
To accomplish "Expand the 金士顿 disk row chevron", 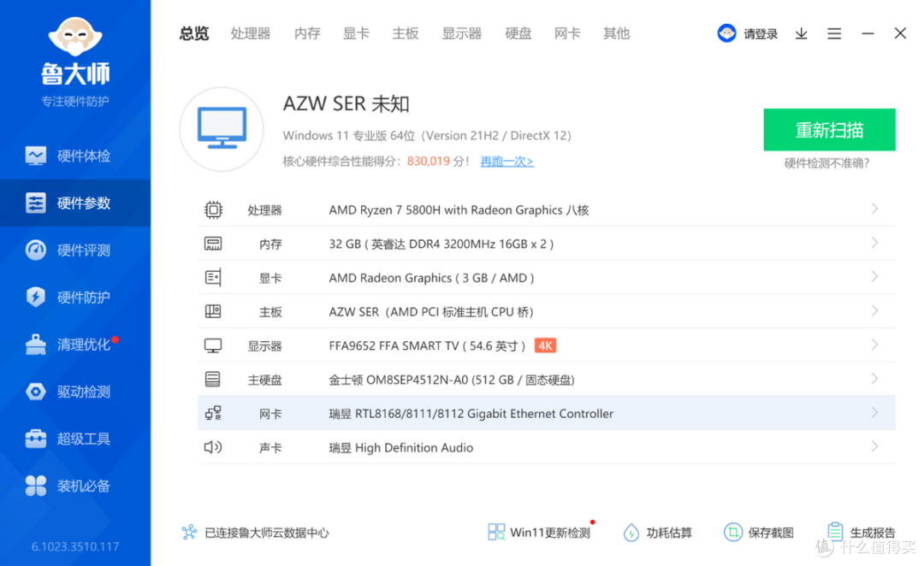I will (x=874, y=379).
